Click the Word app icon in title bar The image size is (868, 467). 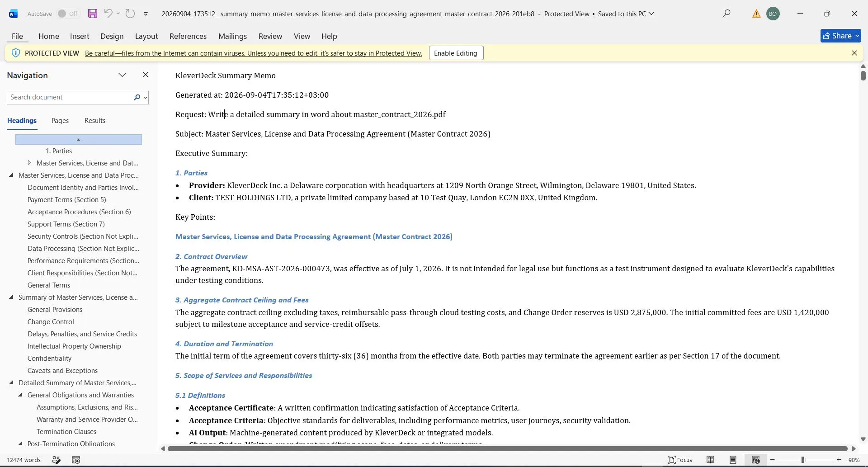13,14
